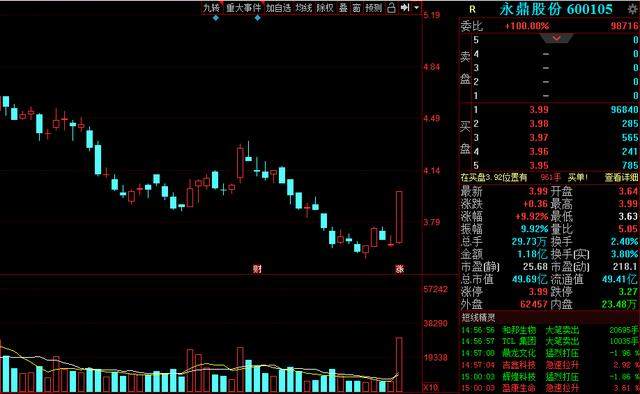Click the X10 volume scale label

click(431, 387)
